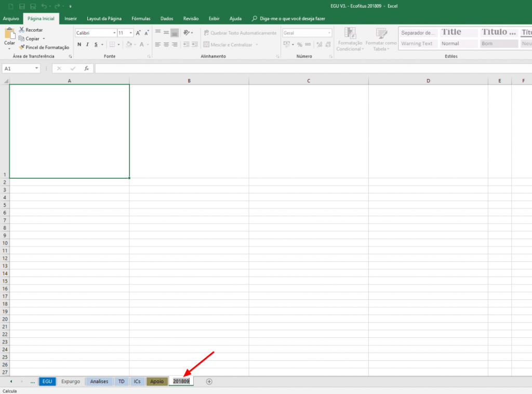The height and width of the screenshot is (394, 532).
Task: Toggle underline S formatting
Action: 96,45
